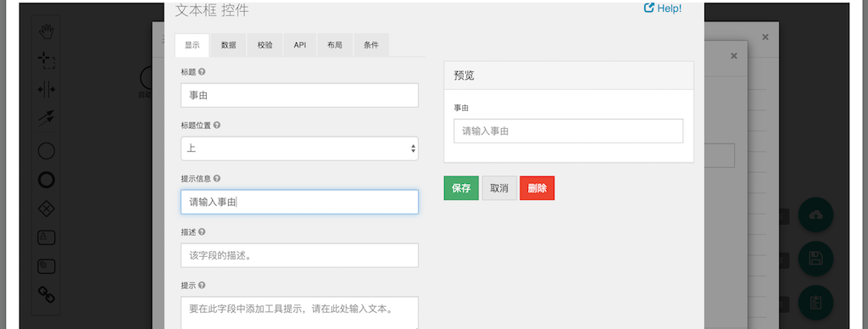
Task: Select the global connect arrow tool
Action: click(x=46, y=118)
